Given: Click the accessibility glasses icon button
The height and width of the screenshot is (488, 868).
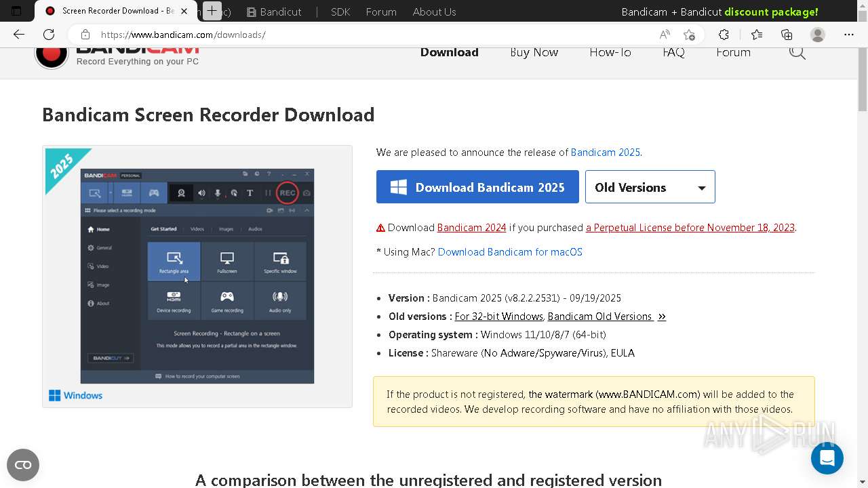Looking at the screenshot, I should tap(23, 465).
